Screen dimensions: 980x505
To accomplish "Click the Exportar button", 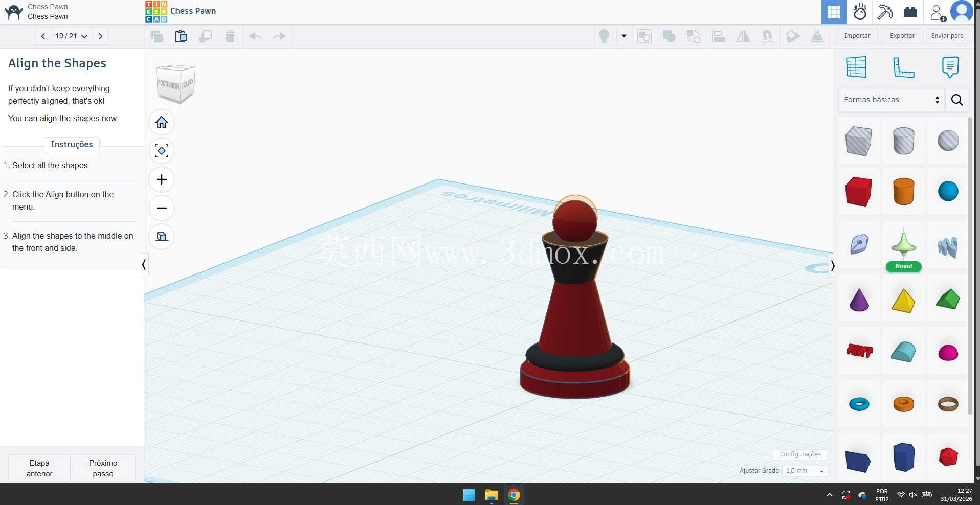I will pos(902,36).
